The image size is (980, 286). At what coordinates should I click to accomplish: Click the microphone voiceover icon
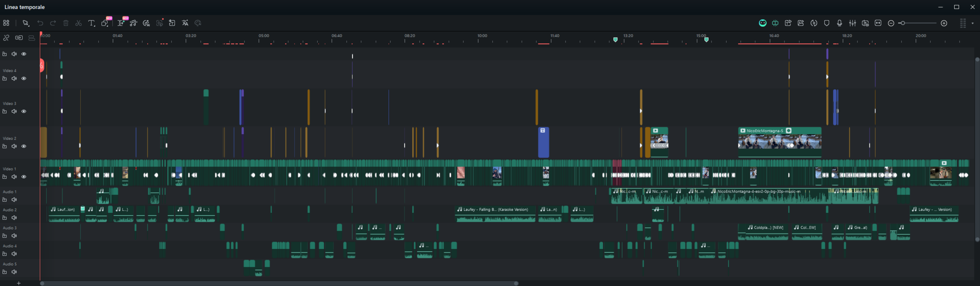coord(839,23)
